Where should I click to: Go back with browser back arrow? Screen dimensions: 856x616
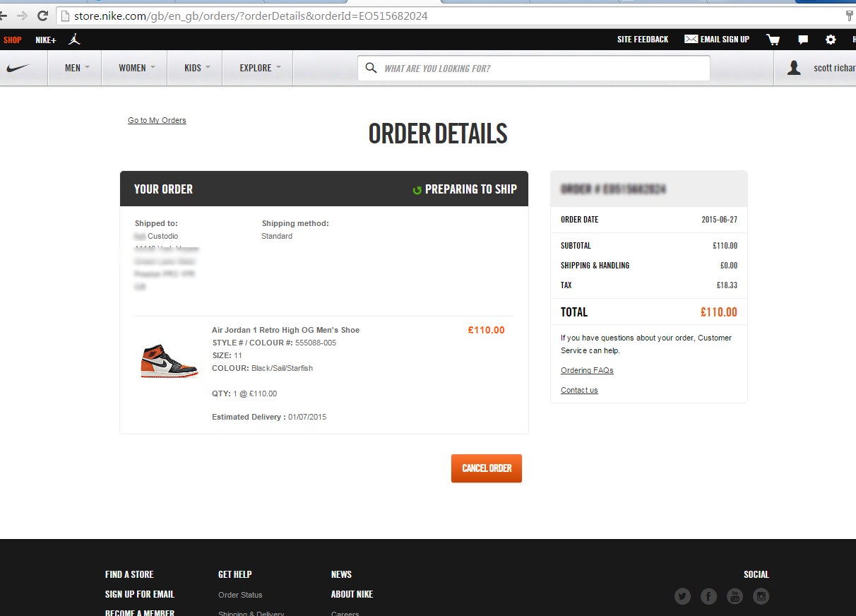4,16
